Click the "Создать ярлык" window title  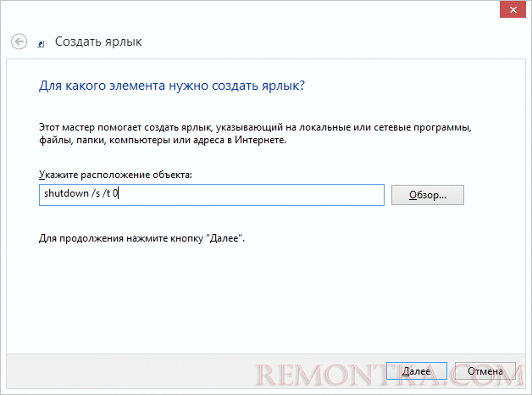tap(98, 42)
